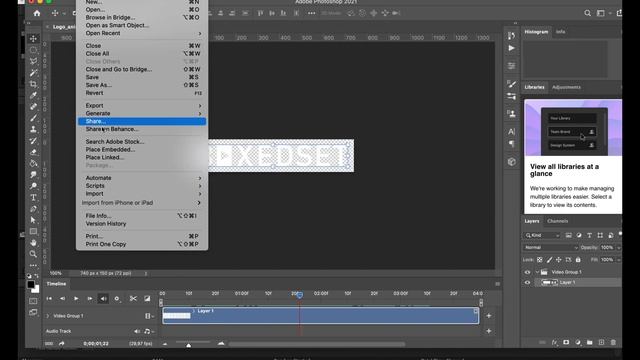Screen dimensions: 640x360
Task: Play the timeline animation
Action: tap(76, 299)
